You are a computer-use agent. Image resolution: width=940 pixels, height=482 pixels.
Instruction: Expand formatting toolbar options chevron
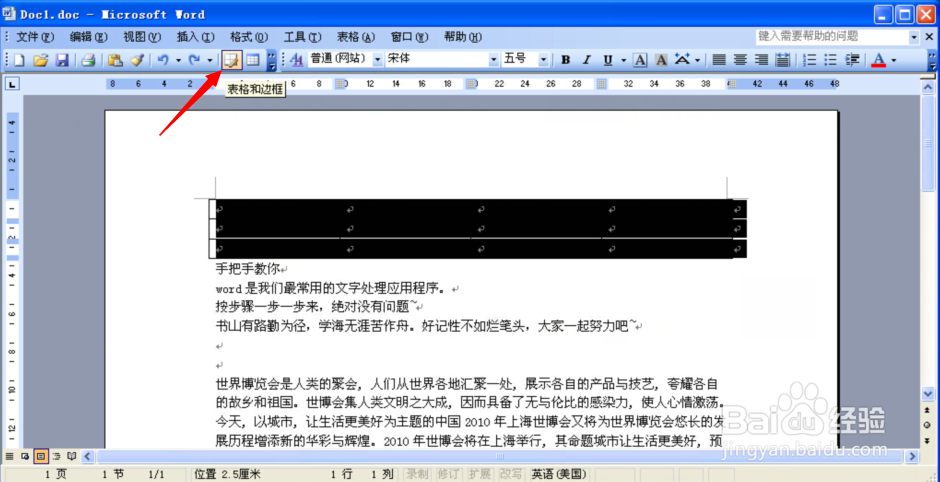[932, 60]
